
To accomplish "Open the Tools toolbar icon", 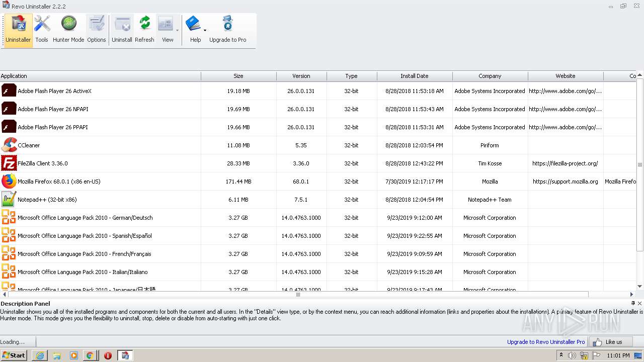I will 42,30.
